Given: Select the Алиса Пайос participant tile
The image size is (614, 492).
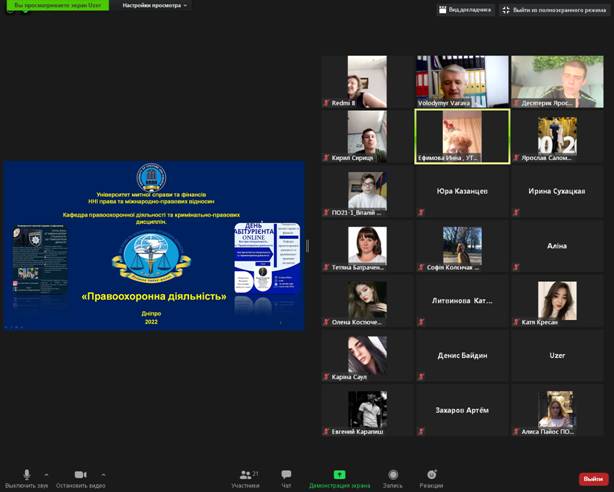Looking at the screenshot, I should coord(557,411).
